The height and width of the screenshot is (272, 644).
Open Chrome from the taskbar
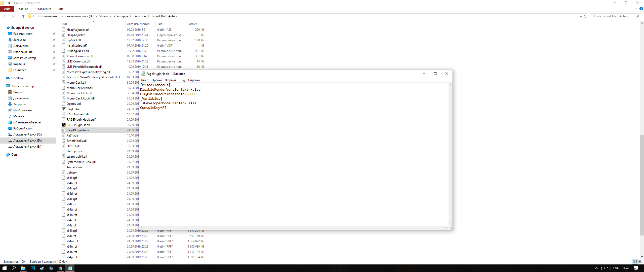[61, 268]
